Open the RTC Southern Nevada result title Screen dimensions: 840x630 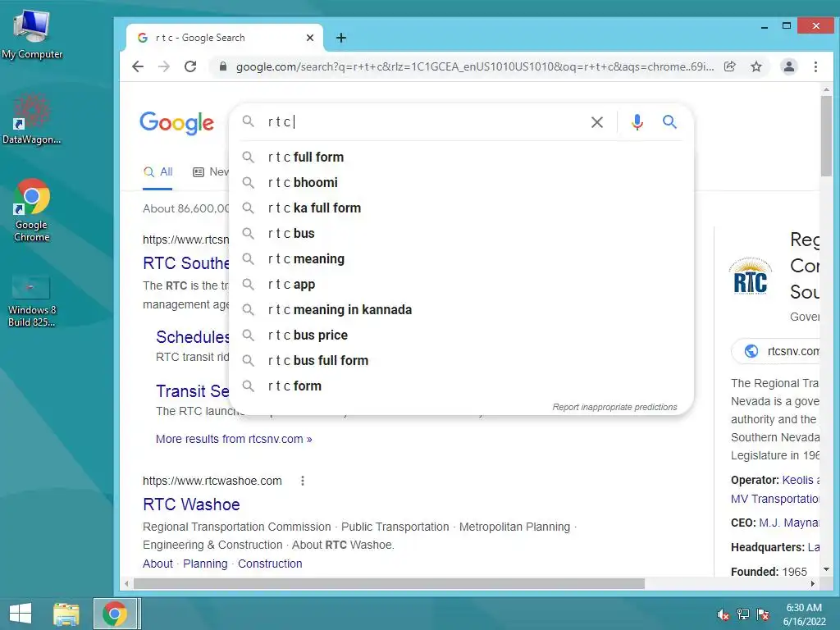pos(186,263)
